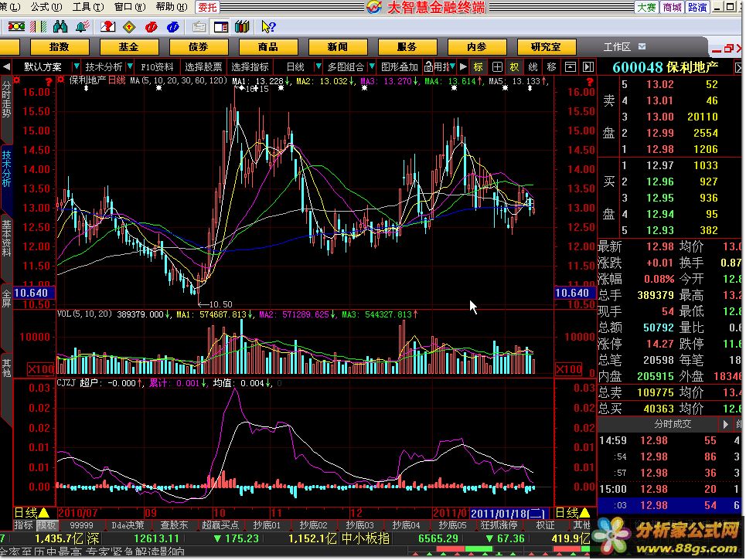Toggle the 线 line drawing button
The image size is (746, 560).
533,66
